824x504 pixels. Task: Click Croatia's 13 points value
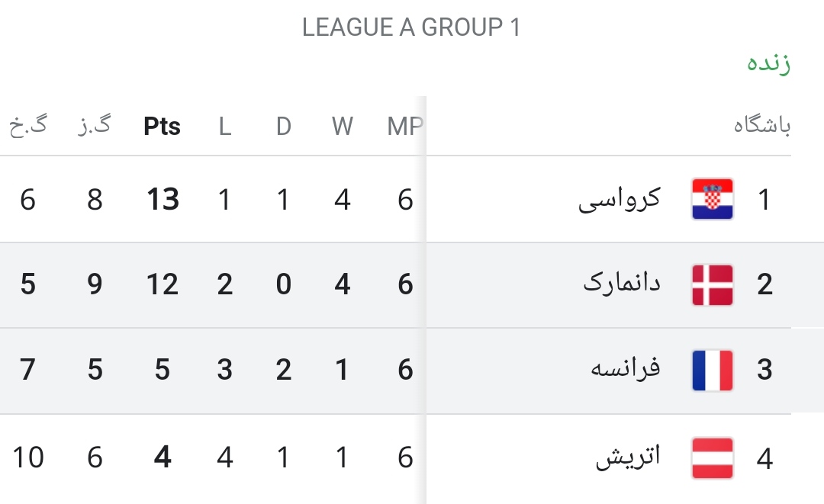click(163, 200)
